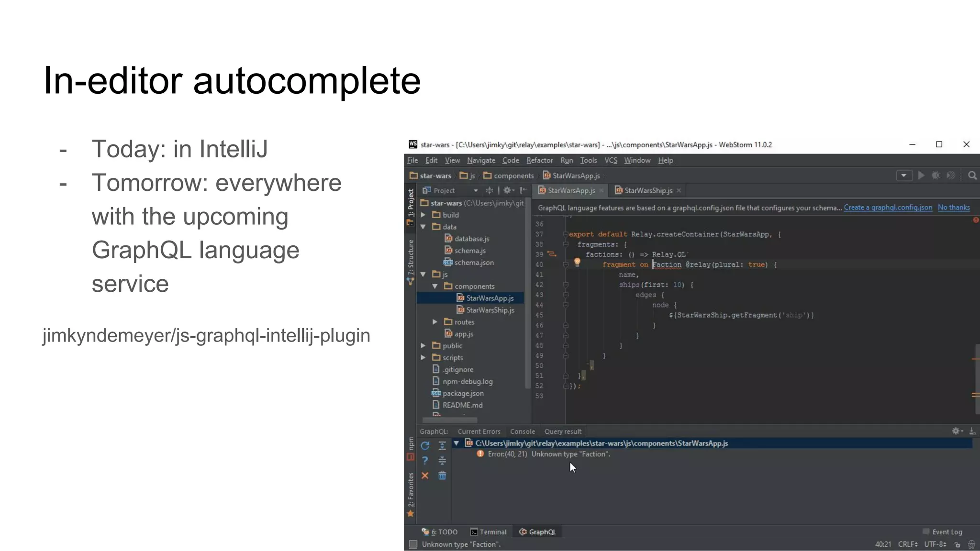Image resolution: width=980 pixels, height=551 pixels.
Task: Click the expand all icon in GraphQL panel
Action: click(442, 446)
